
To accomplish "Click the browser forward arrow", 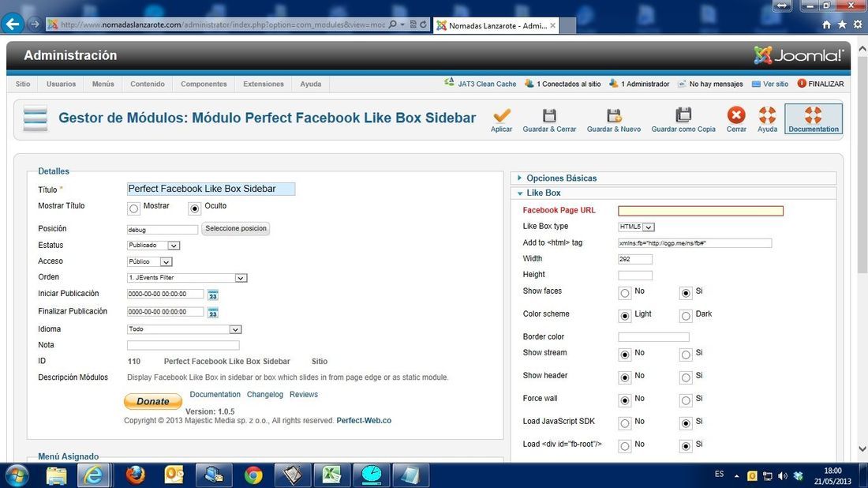I will (34, 24).
